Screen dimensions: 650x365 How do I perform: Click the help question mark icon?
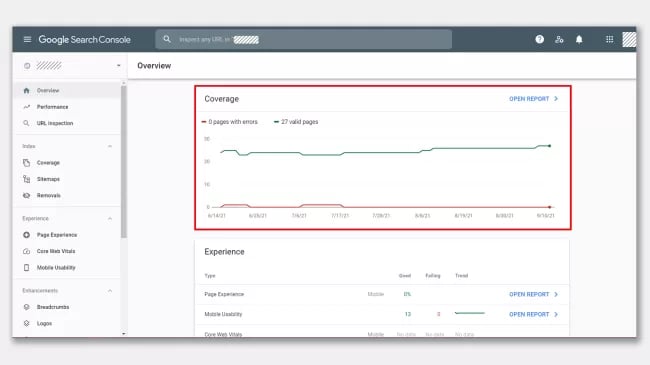coord(539,39)
